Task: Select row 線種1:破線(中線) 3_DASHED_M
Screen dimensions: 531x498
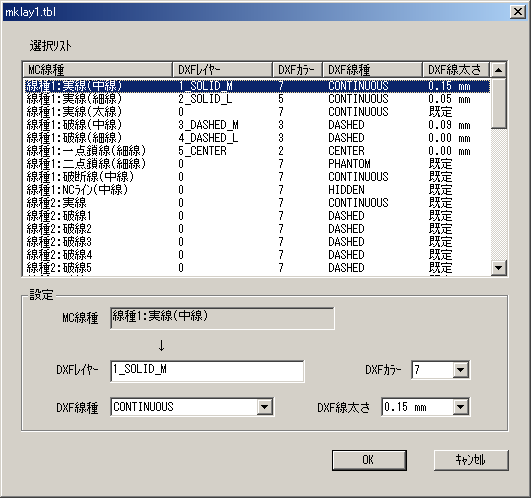Action: 257,125
